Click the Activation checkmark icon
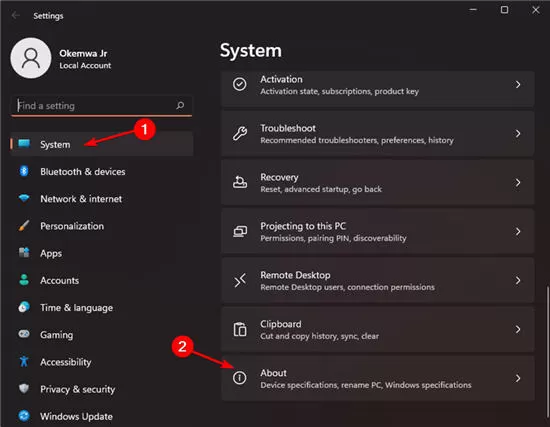The width and height of the screenshot is (550, 427). (240, 84)
